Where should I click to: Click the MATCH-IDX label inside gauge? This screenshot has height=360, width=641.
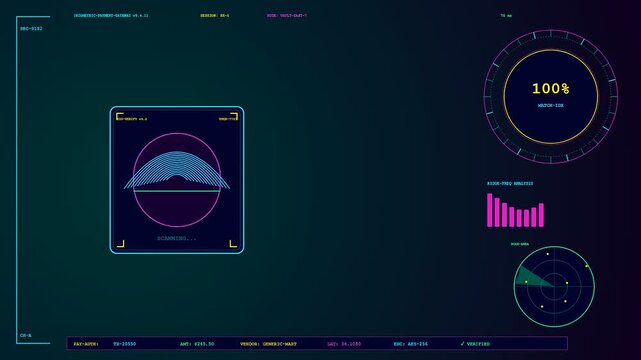pyautogui.click(x=550, y=105)
